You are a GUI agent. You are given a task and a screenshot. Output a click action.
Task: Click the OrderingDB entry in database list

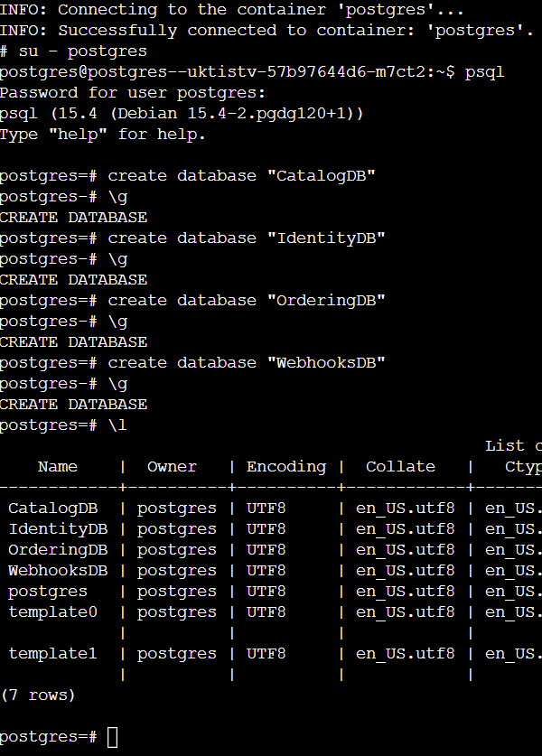[x=58, y=550]
